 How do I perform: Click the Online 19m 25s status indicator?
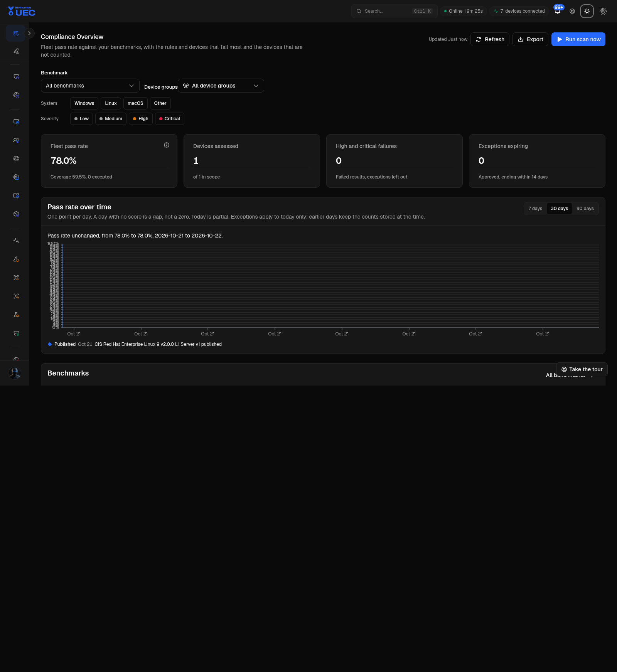tap(464, 11)
